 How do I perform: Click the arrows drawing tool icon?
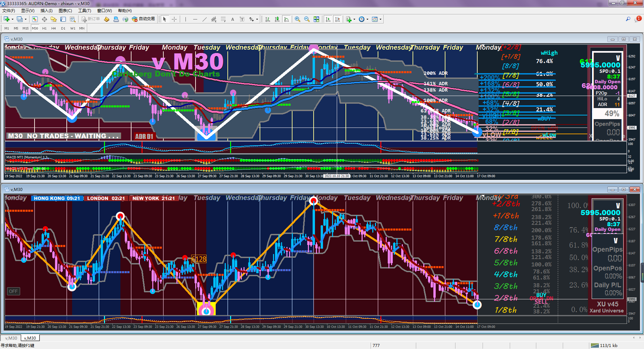[x=251, y=19]
